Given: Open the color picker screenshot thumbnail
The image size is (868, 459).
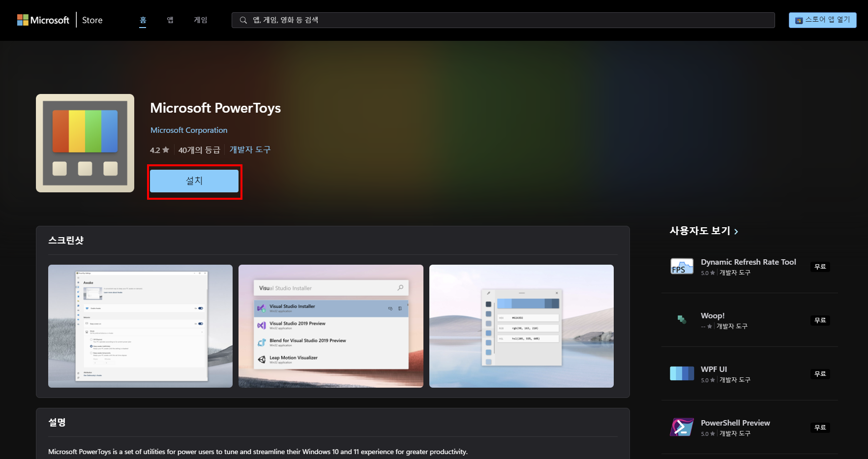Looking at the screenshot, I should pos(521,326).
